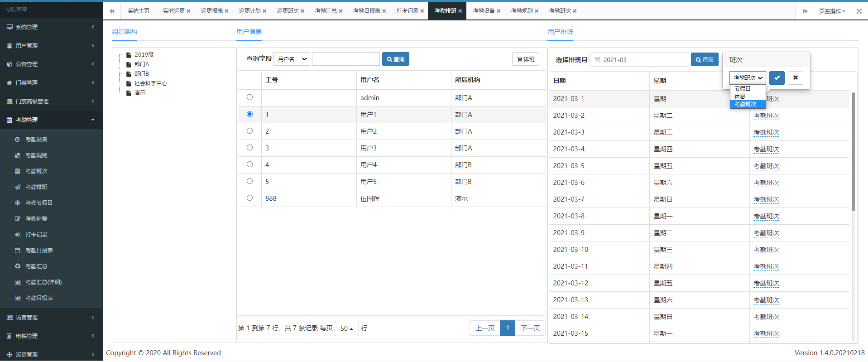Click the 排班 button
This screenshot has height=362, width=868.
click(x=526, y=59)
